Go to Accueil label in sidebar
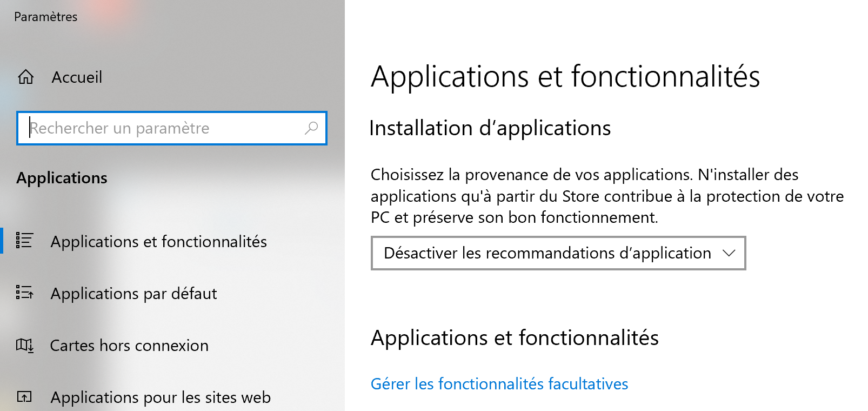The height and width of the screenshot is (411, 868). click(x=77, y=77)
